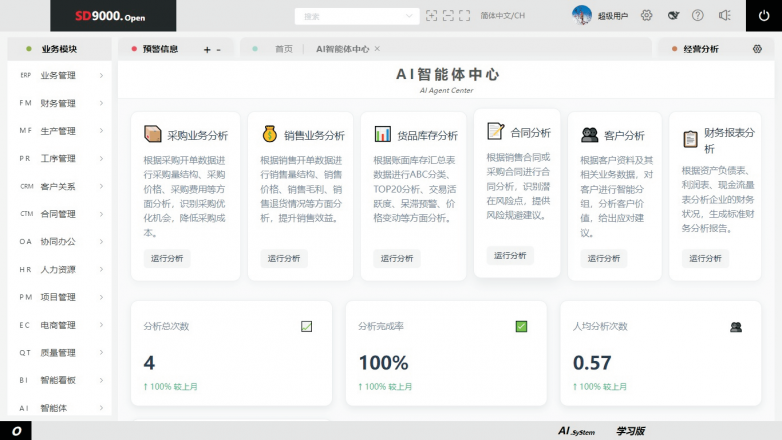Switch to the 首页 tab
782x440 pixels.
pos(284,48)
